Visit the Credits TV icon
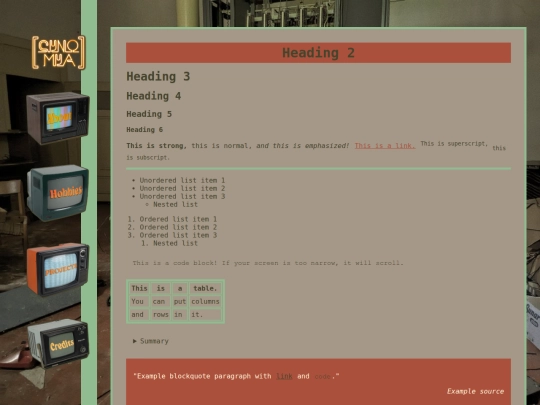The image size is (540, 405). point(59,343)
